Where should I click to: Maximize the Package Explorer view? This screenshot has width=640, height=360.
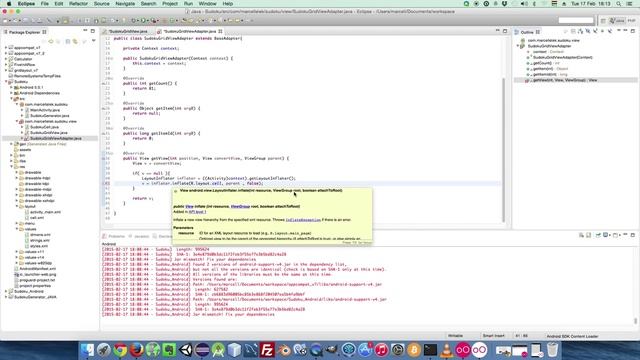coord(93,31)
